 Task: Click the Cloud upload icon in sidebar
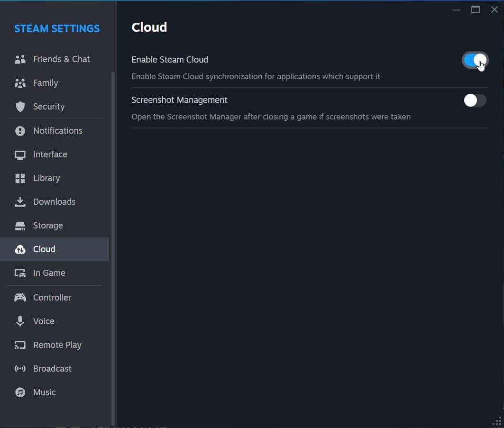[20, 249]
